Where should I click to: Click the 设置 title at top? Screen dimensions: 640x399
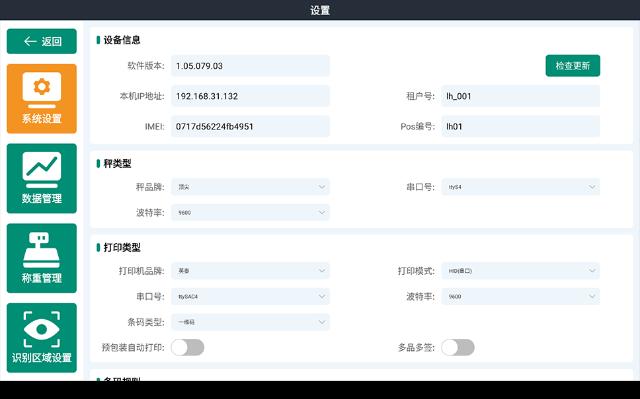click(x=320, y=10)
